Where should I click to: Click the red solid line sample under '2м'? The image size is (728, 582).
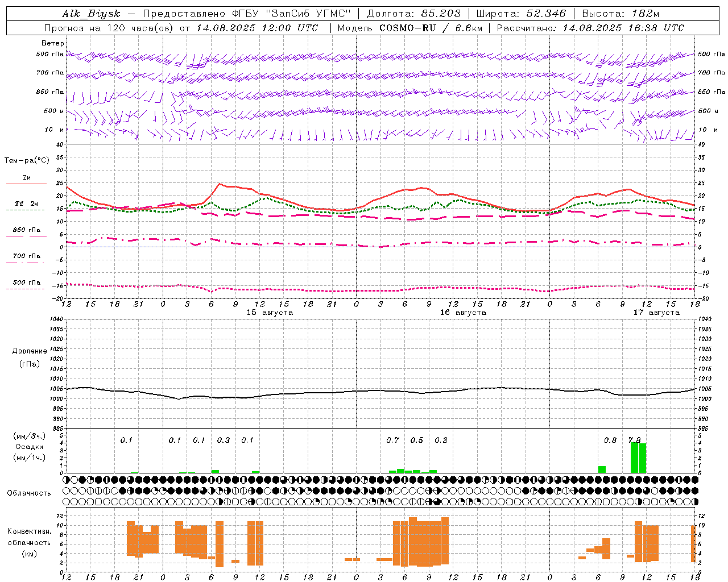(x=26, y=184)
